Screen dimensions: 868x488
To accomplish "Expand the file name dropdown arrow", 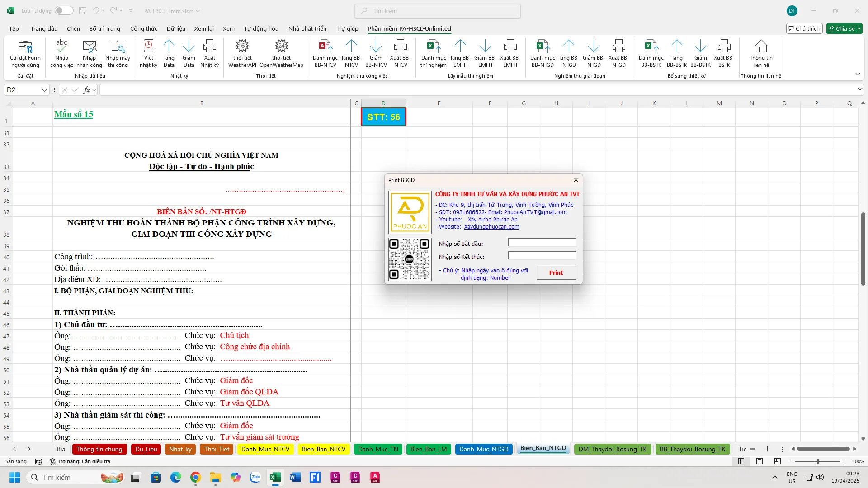I will pos(198,11).
